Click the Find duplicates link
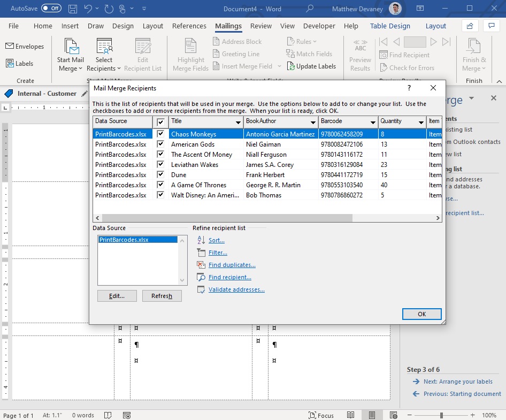 pos(232,265)
